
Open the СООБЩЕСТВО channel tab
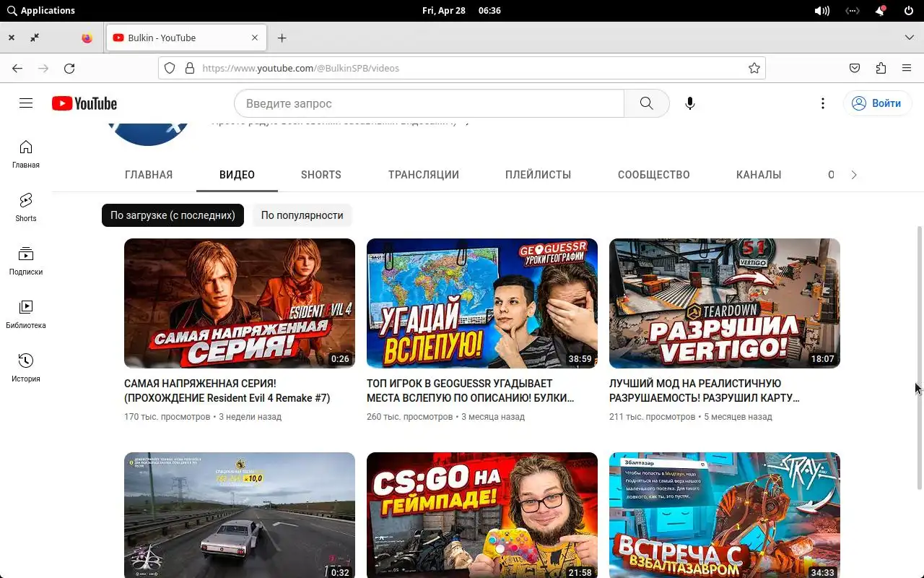point(654,175)
